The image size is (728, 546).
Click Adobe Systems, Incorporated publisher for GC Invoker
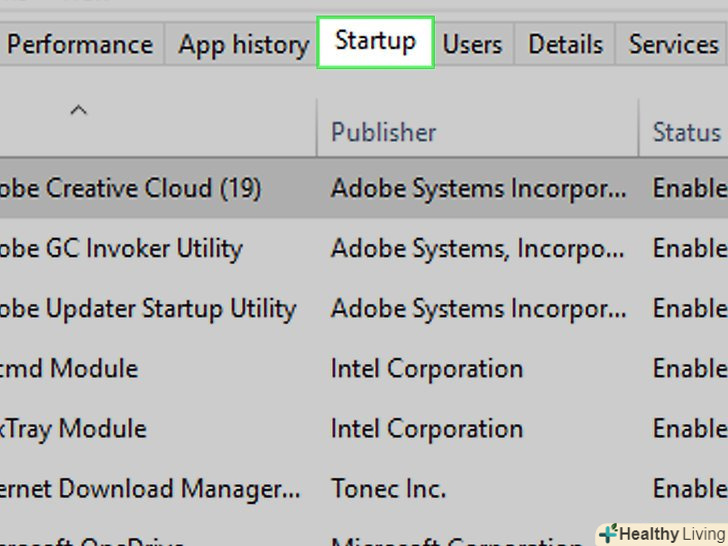click(479, 248)
